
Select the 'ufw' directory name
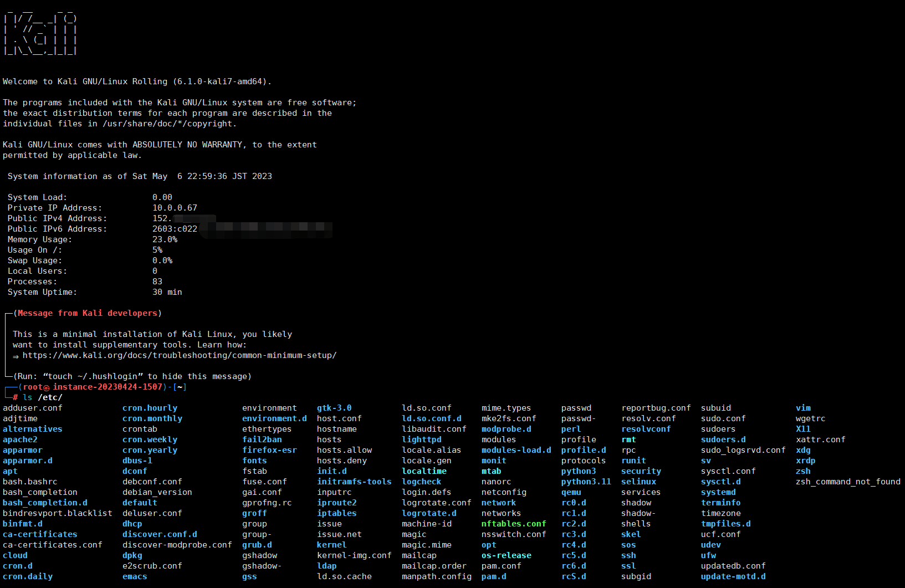[708, 555]
